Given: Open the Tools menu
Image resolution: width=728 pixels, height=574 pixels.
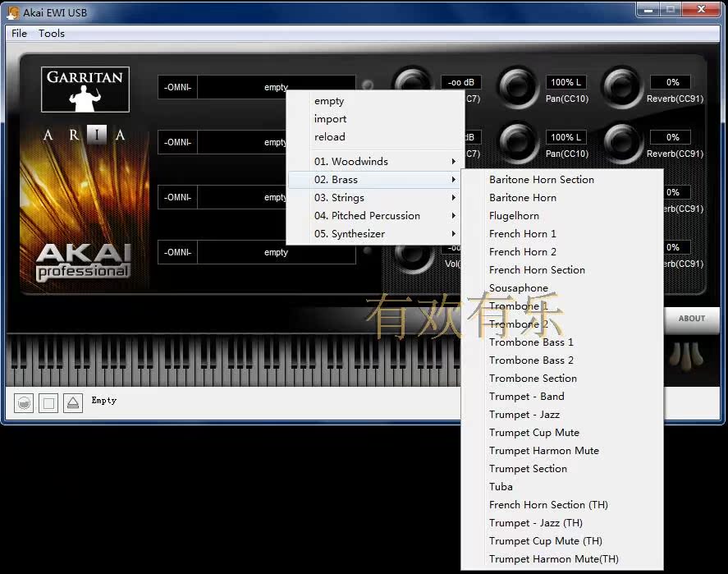Looking at the screenshot, I should tap(51, 34).
